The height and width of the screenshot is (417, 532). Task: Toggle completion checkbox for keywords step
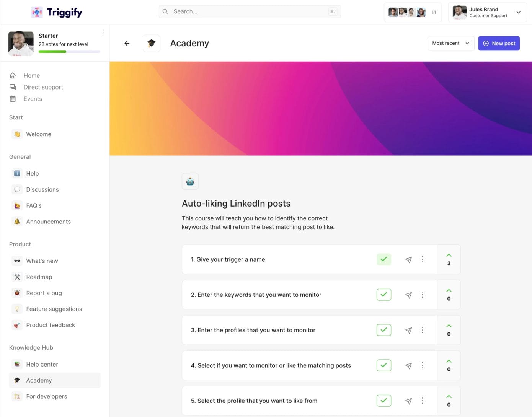(x=383, y=295)
